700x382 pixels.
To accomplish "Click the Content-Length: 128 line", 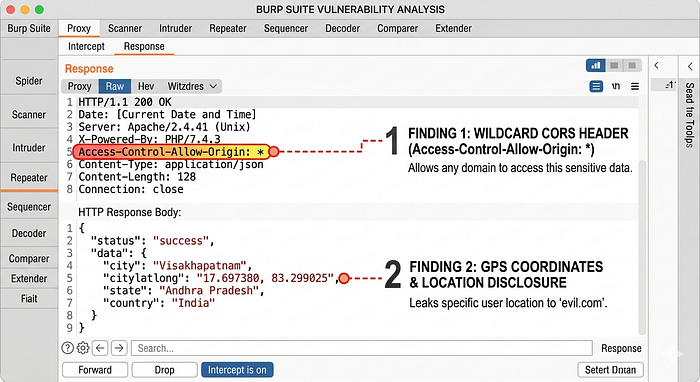I will click(x=137, y=177).
